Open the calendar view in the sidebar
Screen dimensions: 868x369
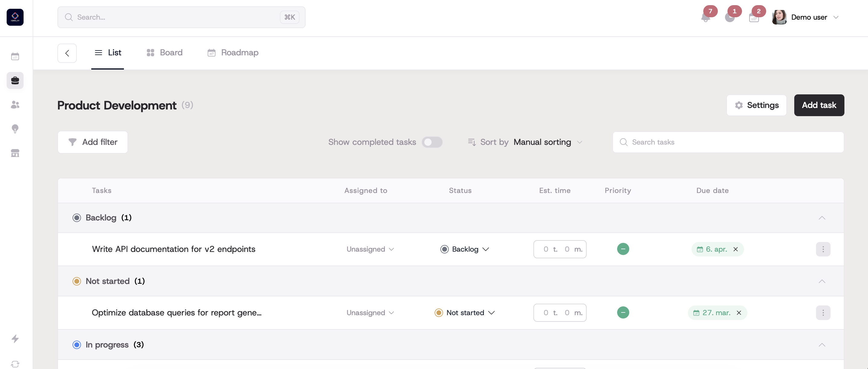pos(15,56)
